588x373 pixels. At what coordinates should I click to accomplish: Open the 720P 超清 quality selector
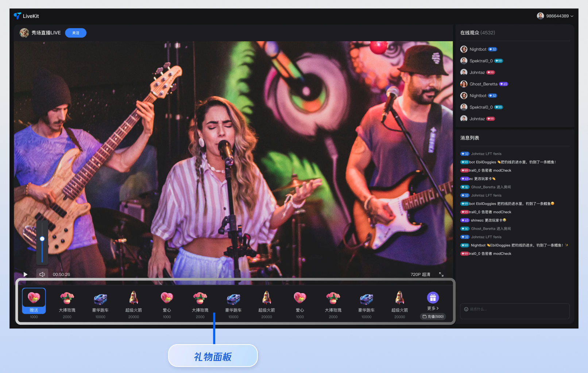tap(420, 274)
